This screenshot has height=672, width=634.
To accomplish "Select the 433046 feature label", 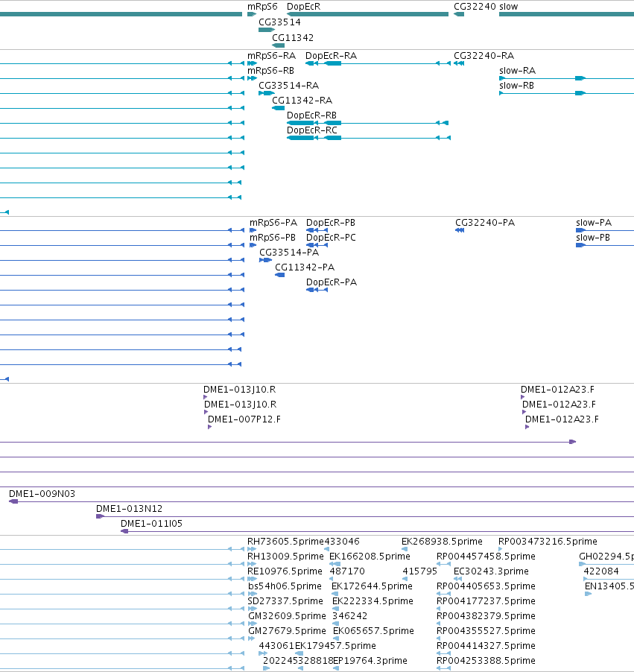I will coord(342,542).
